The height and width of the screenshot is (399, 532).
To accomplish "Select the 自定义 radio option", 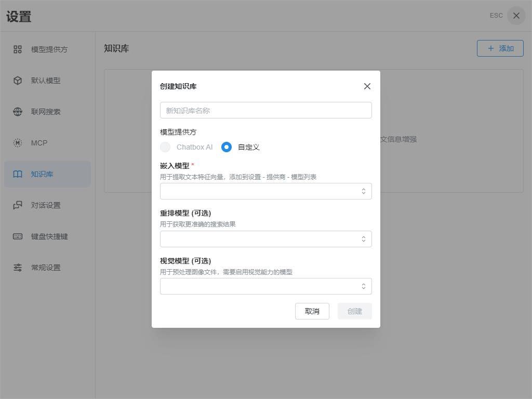I will tap(227, 147).
